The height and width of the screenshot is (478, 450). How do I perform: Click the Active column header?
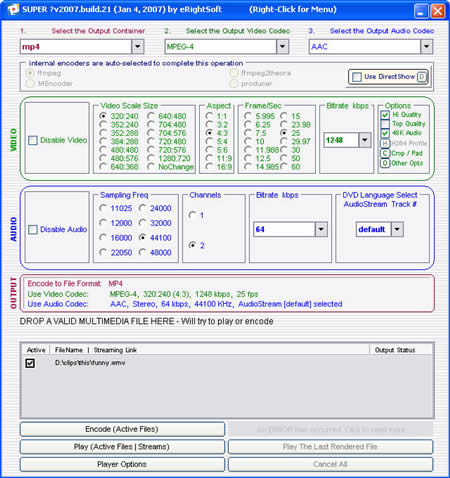click(36, 350)
